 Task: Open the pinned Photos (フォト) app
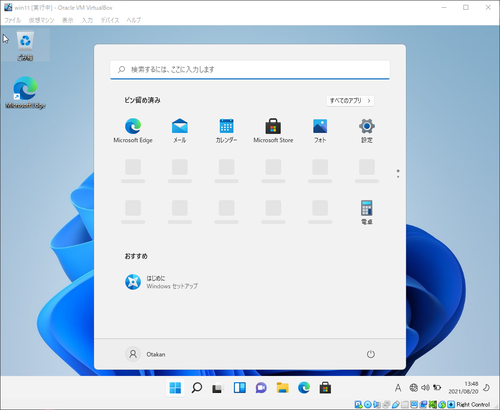(320, 131)
